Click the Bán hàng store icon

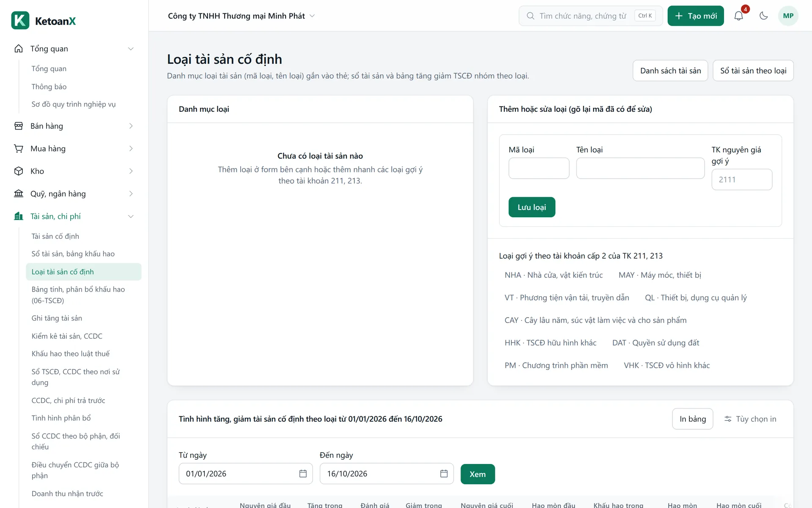[19, 126]
